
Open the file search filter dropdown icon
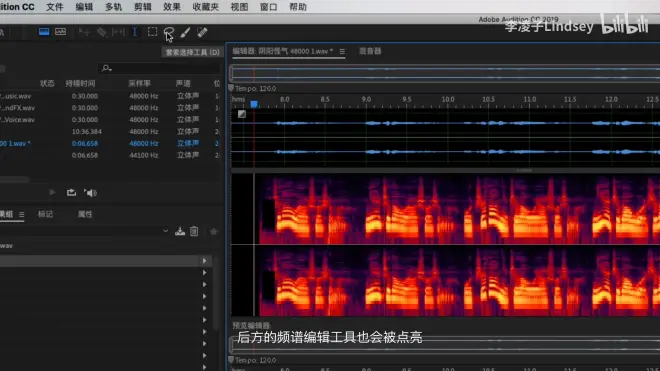[106, 68]
